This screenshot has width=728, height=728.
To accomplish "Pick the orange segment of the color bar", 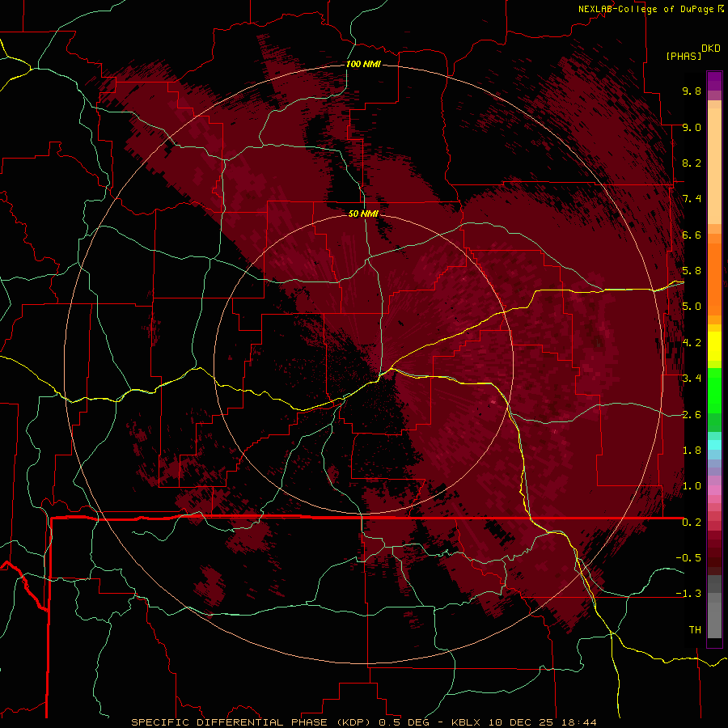I will click(714, 278).
